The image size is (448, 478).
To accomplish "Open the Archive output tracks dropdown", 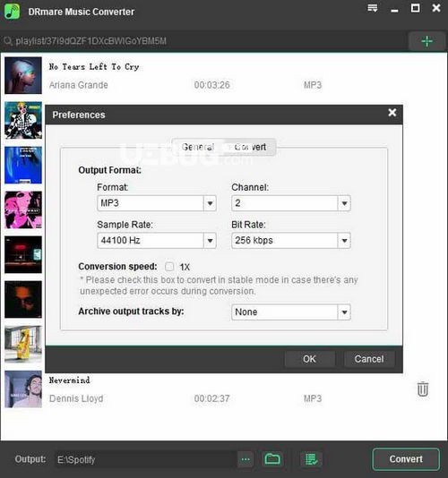I will (291, 312).
